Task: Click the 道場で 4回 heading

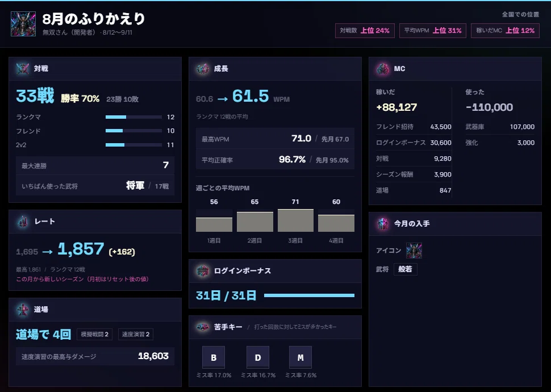Action: [x=44, y=335]
